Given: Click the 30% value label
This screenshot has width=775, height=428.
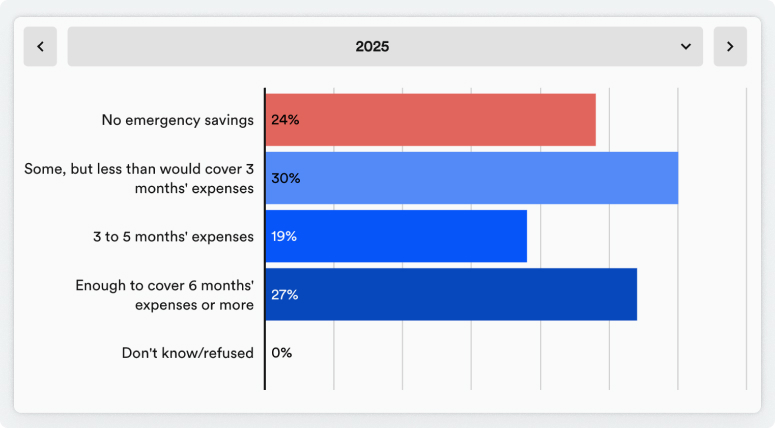Looking at the screenshot, I should 285,178.
